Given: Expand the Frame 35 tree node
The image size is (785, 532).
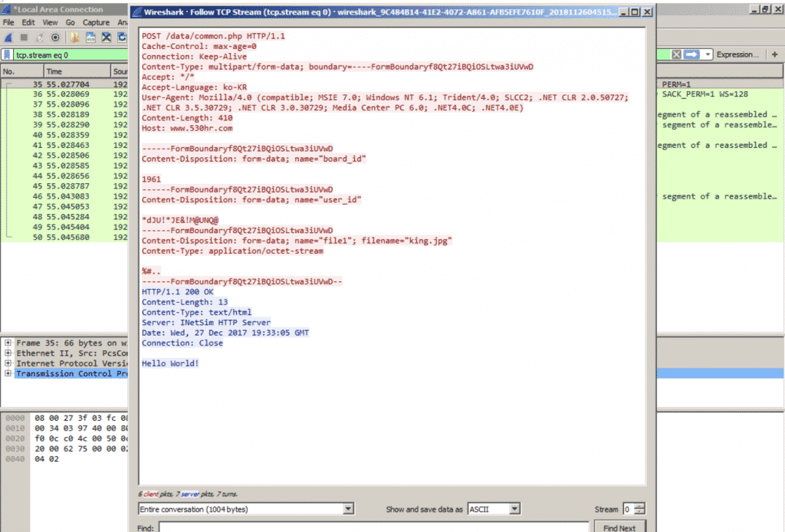Looking at the screenshot, I should [x=8, y=343].
